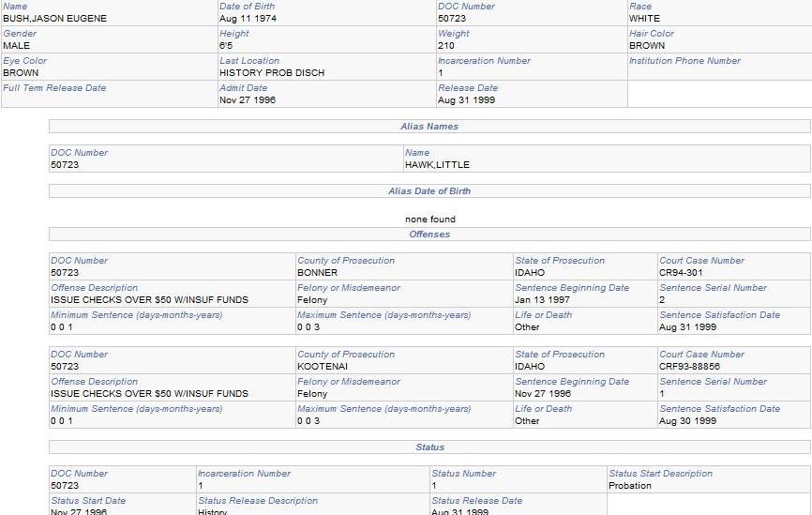Click the none found text
This screenshot has height=515, width=812.
click(429, 220)
